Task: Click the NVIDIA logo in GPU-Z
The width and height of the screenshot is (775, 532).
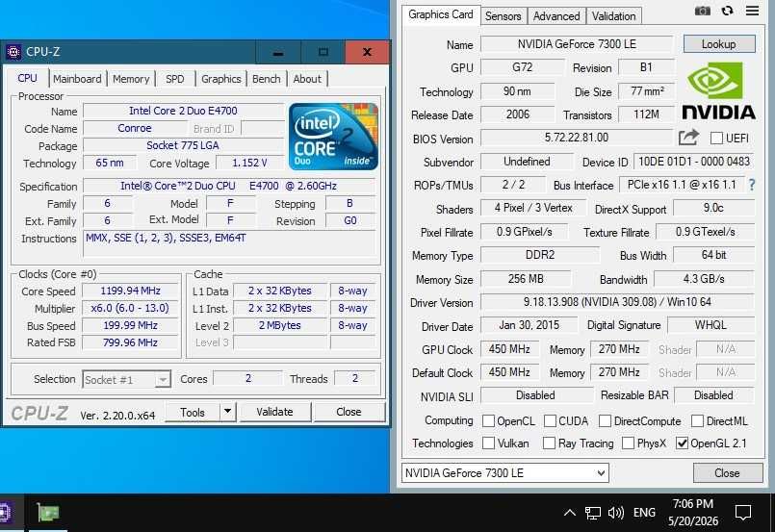Action: click(718, 90)
